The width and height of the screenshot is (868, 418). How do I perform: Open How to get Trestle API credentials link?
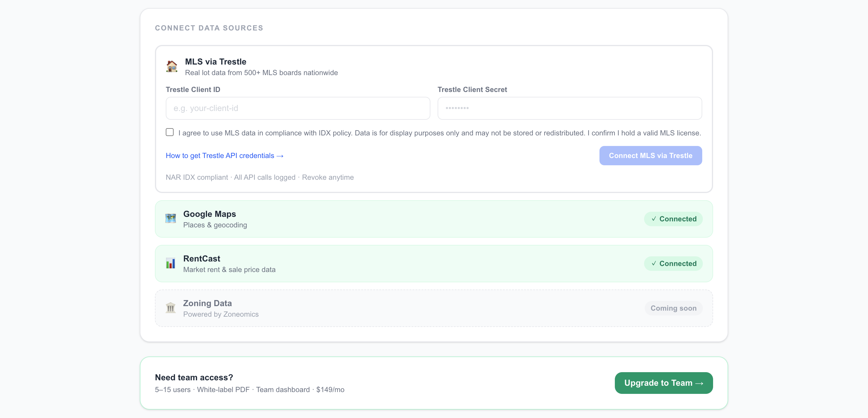[225, 156]
